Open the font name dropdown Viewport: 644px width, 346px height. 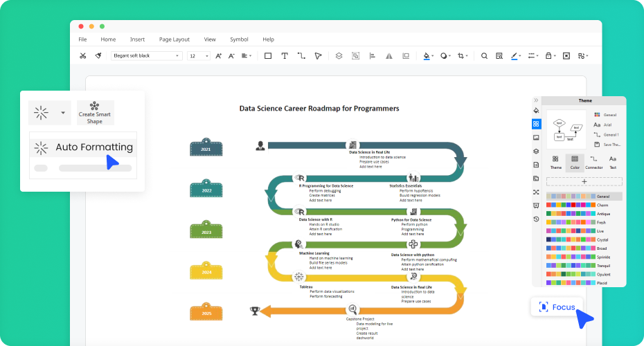(146, 56)
